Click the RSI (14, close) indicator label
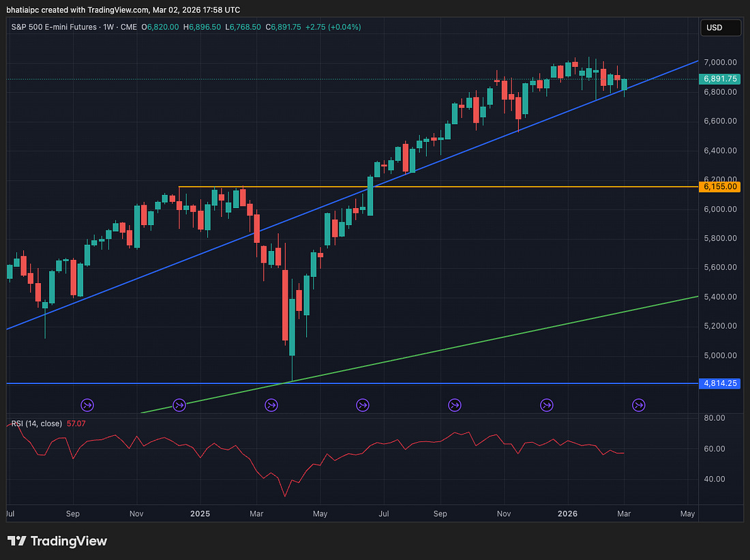Image resolution: width=750 pixels, height=560 pixels. click(x=37, y=424)
